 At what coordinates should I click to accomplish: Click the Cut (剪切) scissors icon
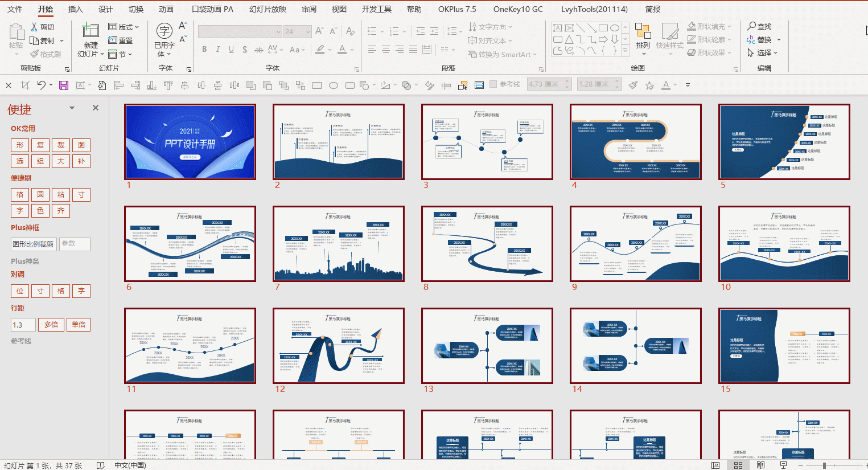[x=34, y=27]
